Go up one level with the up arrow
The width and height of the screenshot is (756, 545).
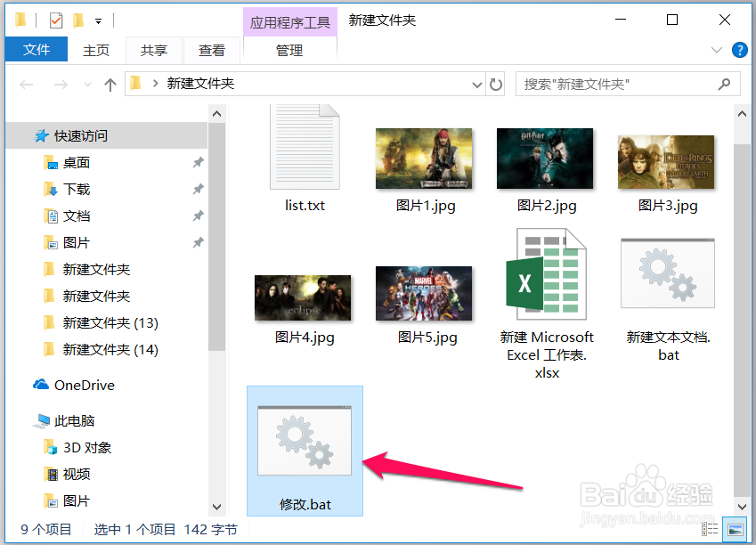coord(110,85)
